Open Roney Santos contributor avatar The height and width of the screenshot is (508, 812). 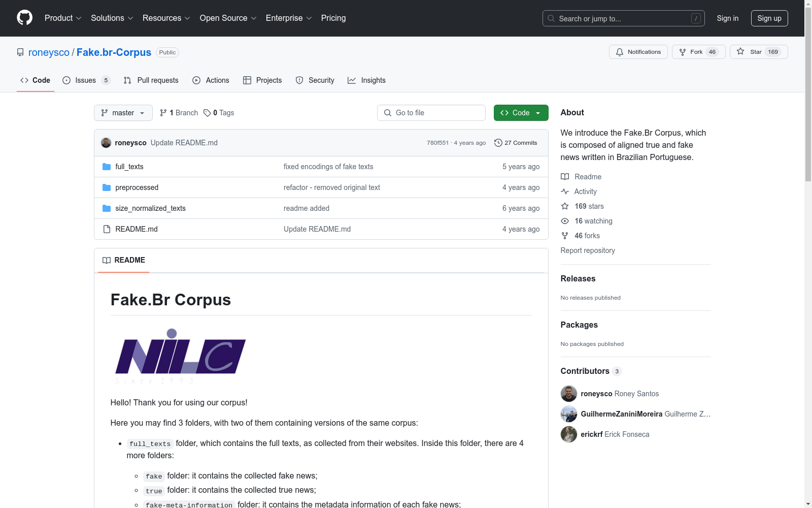coord(569,394)
